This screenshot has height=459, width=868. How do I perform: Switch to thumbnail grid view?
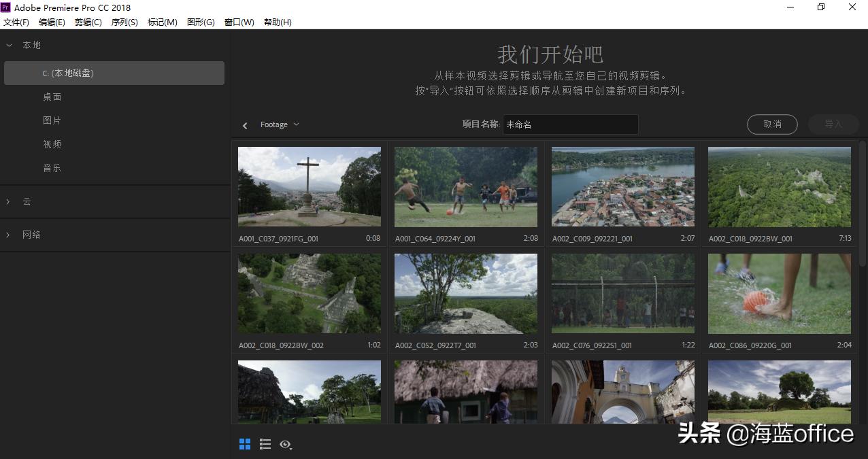click(x=245, y=444)
